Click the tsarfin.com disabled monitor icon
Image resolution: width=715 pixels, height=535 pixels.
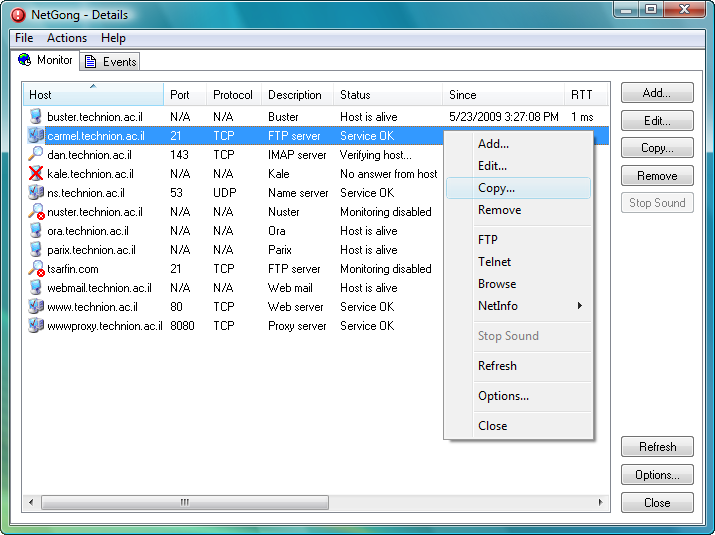[x=36, y=269]
